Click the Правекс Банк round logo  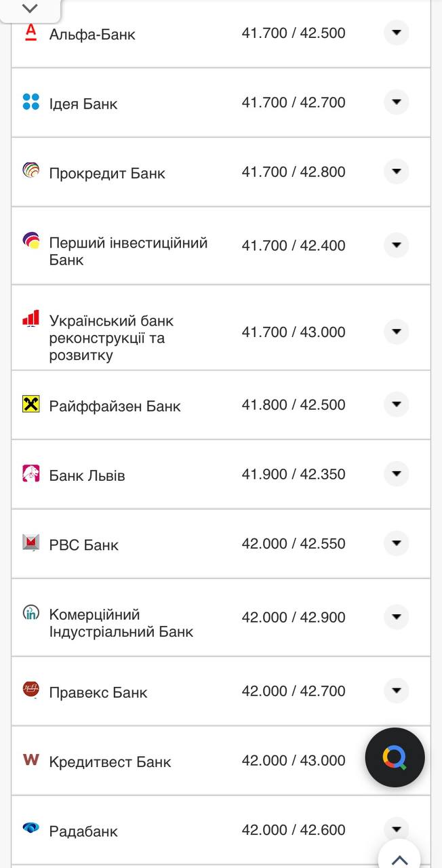coord(30,691)
